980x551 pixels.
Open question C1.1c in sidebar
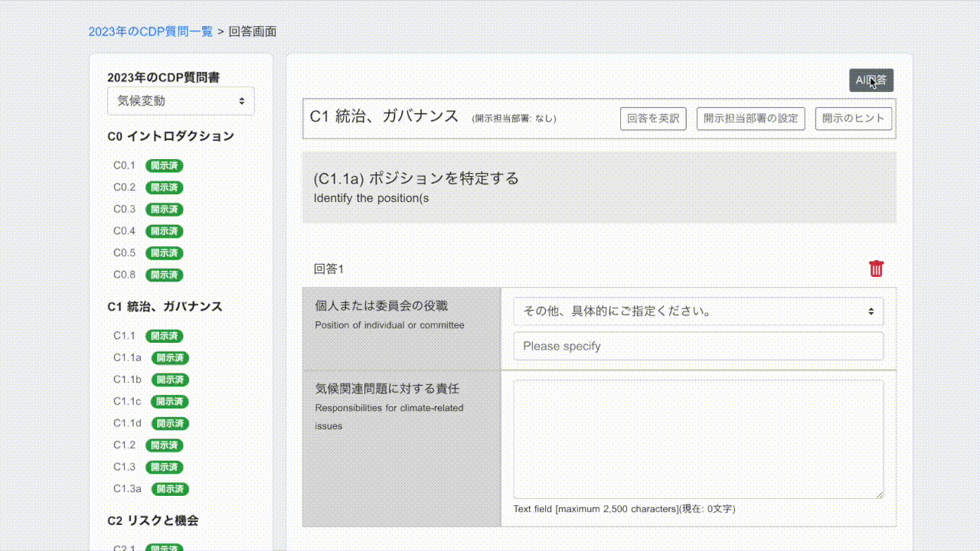(127, 402)
